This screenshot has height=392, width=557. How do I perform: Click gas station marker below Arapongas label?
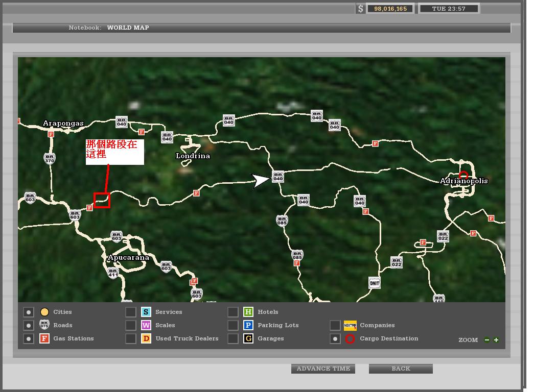(x=51, y=134)
